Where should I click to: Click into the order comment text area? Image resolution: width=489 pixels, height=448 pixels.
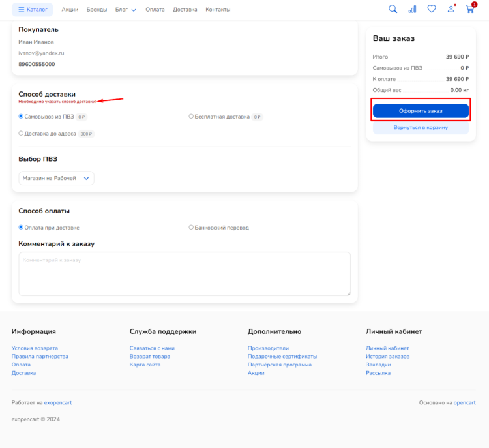185,274
